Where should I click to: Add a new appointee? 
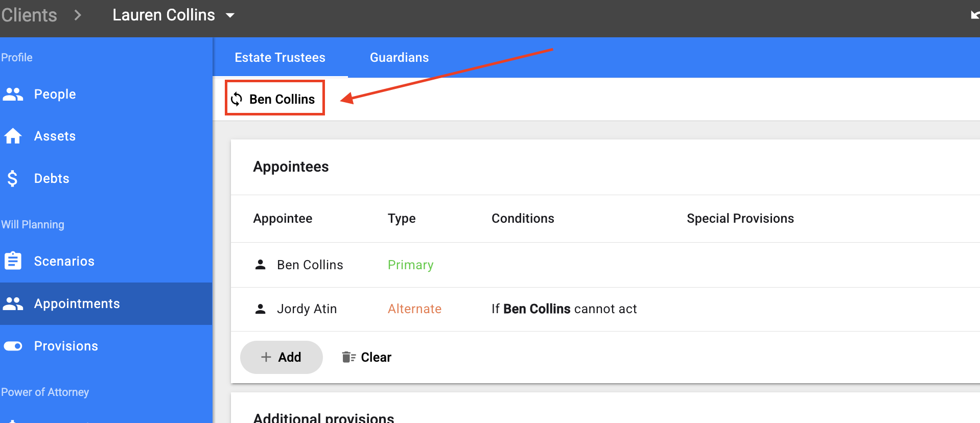(x=282, y=357)
